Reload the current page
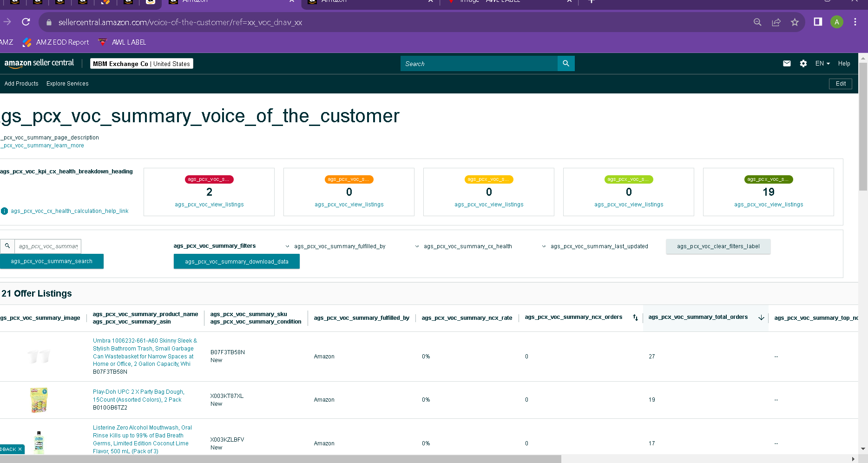 pos(26,22)
